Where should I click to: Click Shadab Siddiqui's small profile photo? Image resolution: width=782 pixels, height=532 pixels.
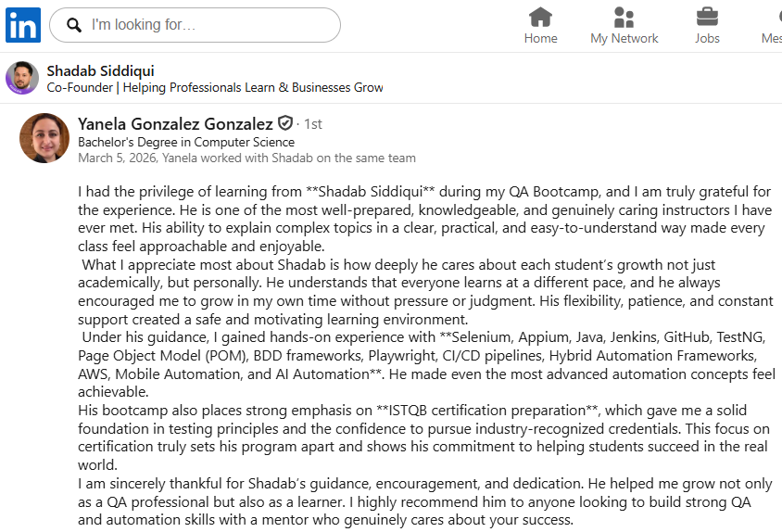click(22, 79)
